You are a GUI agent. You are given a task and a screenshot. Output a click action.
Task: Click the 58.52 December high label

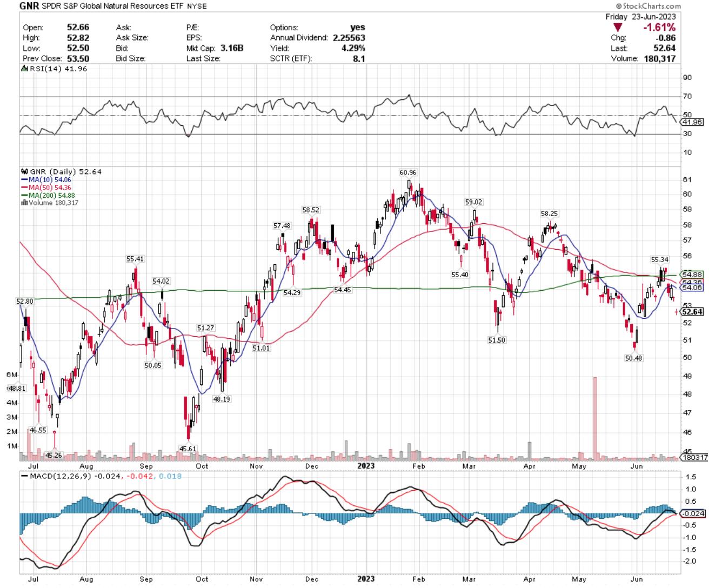click(311, 210)
